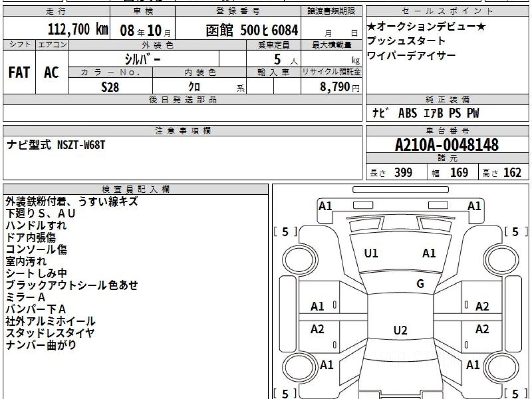Click width value 169
The image size is (532, 399).
(459, 172)
